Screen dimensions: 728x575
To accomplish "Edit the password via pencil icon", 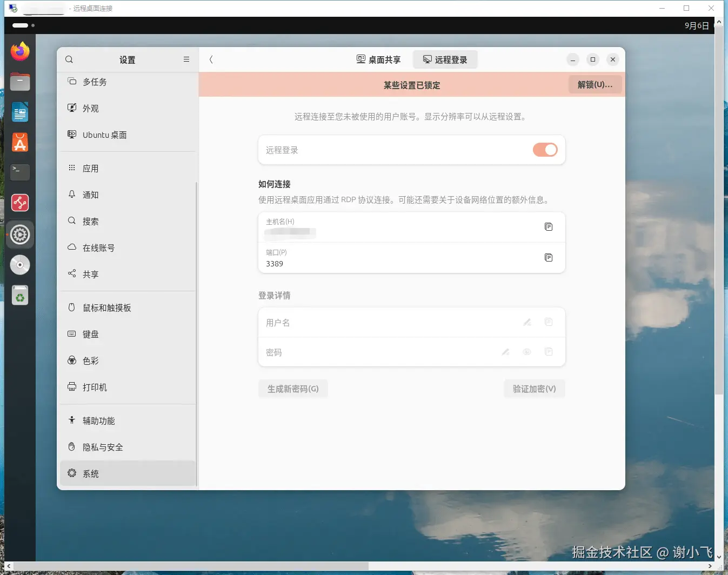I will coord(506,352).
